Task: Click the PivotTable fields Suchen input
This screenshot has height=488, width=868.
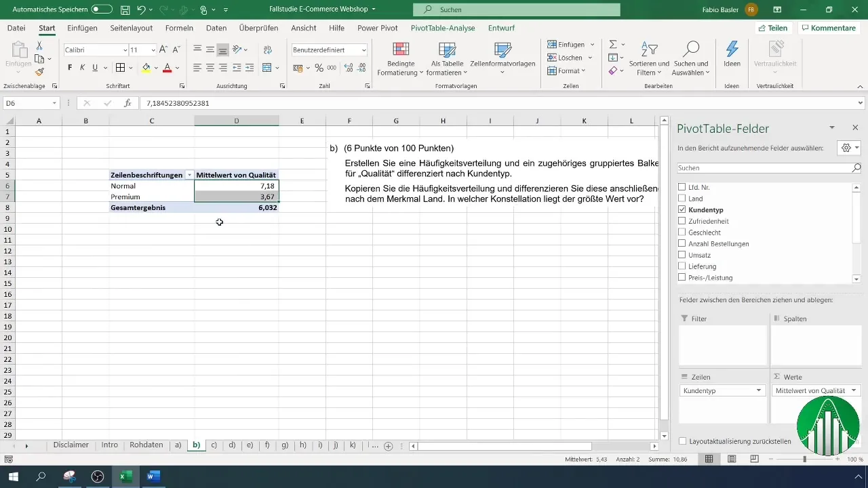Action: [769, 167]
